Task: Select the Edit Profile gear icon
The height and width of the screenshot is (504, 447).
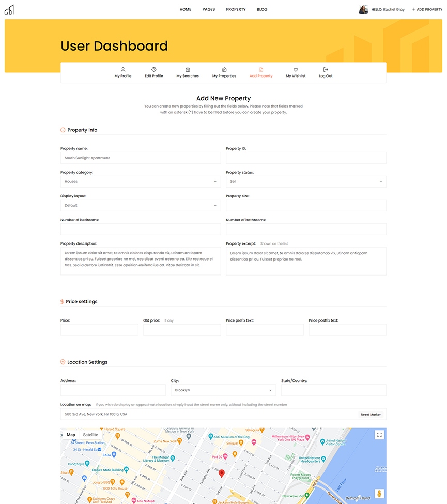Action: (x=153, y=69)
